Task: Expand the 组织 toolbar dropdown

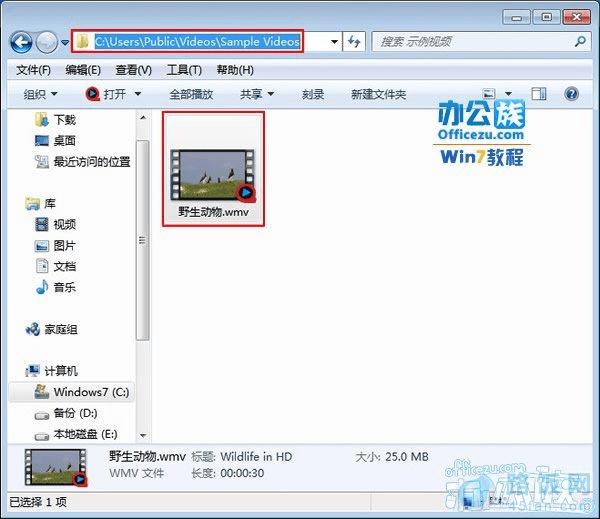Action: click(x=40, y=94)
